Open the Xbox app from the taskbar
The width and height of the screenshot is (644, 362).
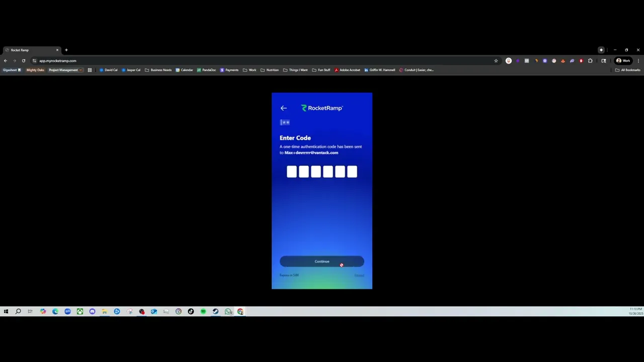pos(80,312)
